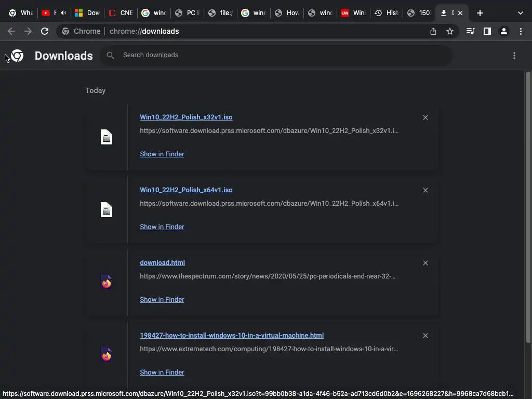Click the x64v1 microsoft.com source URL
Image resolution: width=532 pixels, height=399 pixels.
[x=269, y=203]
